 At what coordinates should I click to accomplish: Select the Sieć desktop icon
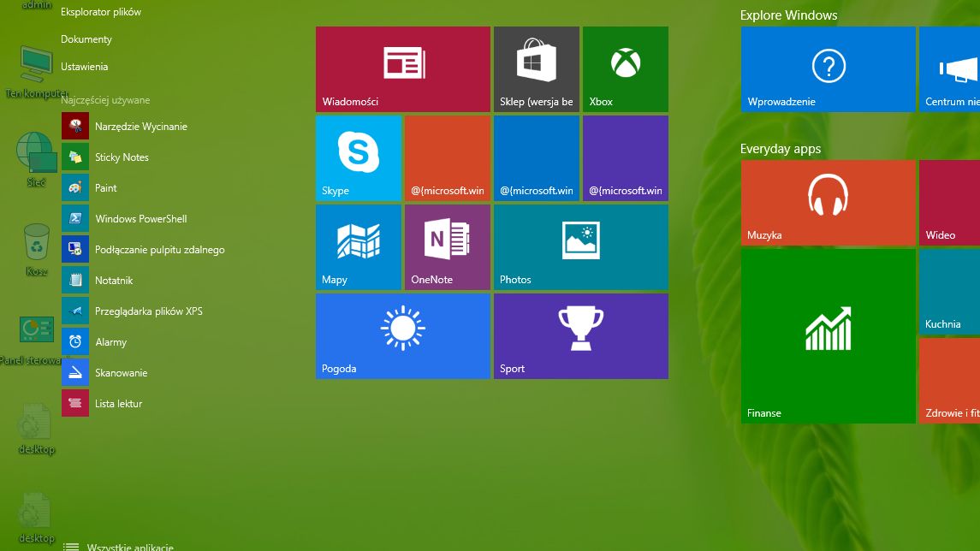click(x=36, y=159)
